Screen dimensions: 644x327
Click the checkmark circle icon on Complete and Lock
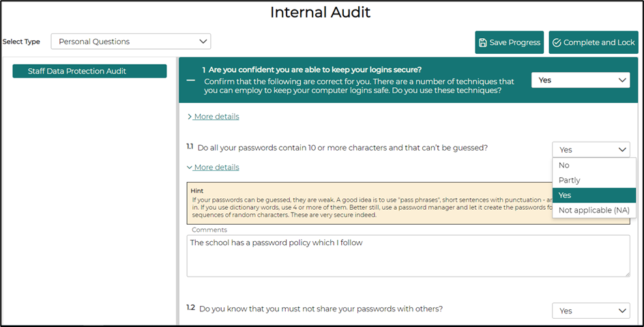[x=557, y=43]
